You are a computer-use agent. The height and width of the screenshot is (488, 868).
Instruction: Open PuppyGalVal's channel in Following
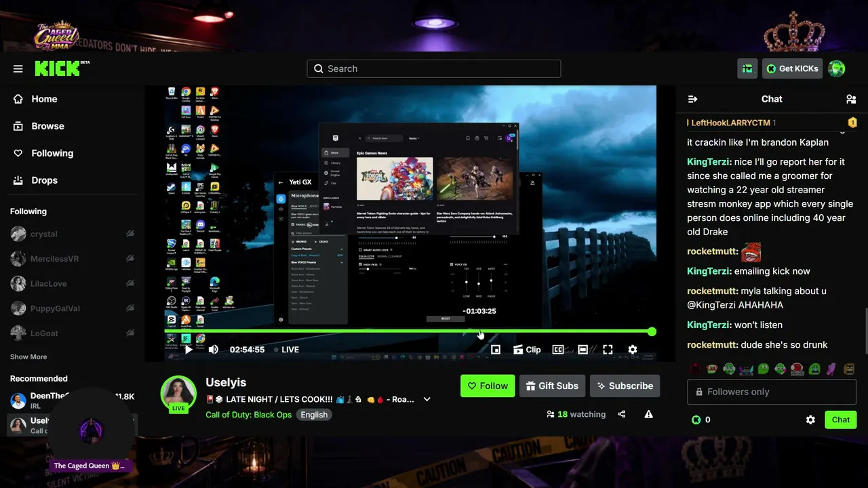point(55,308)
